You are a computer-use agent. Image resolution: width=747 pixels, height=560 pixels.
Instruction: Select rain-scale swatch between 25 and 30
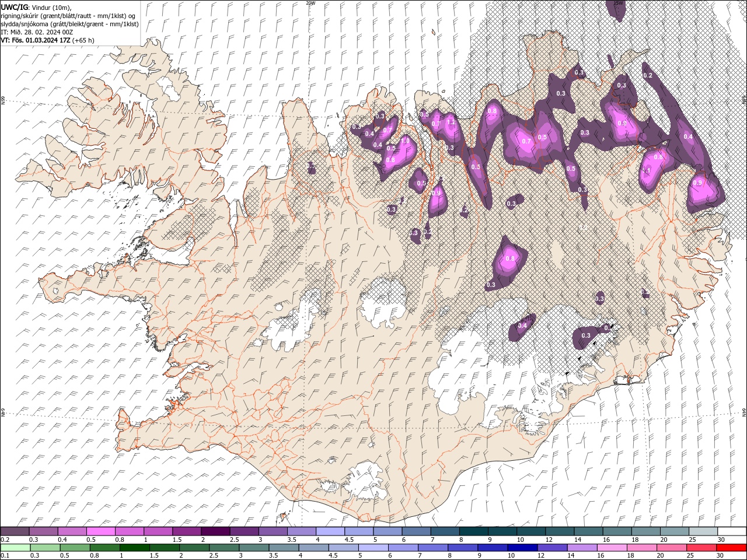(x=701, y=548)
